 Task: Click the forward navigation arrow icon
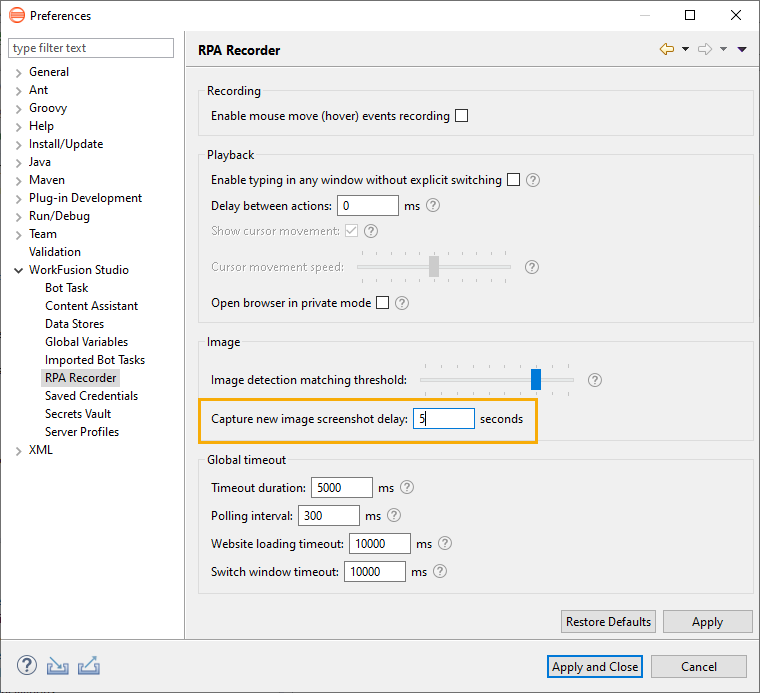[705, 49]
